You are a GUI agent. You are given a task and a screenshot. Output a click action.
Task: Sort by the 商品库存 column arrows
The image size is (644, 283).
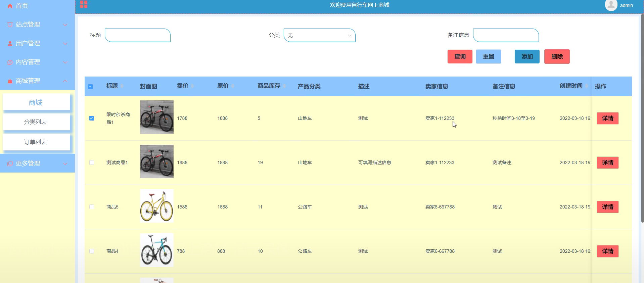tap(284, 86)
